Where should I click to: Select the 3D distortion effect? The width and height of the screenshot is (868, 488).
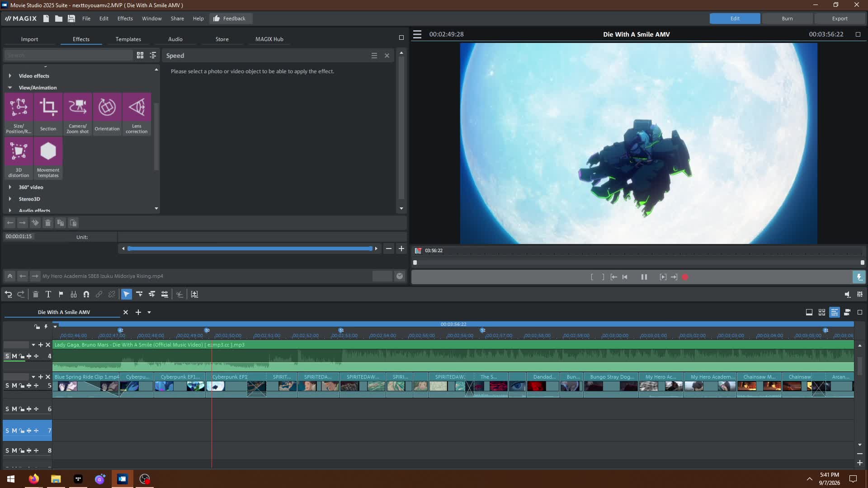coord(19,158)
